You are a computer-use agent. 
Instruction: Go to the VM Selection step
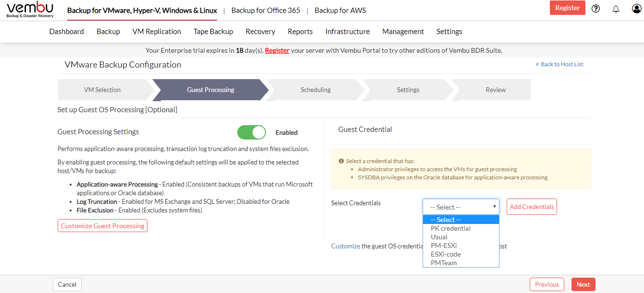click(x=102, y=90)
